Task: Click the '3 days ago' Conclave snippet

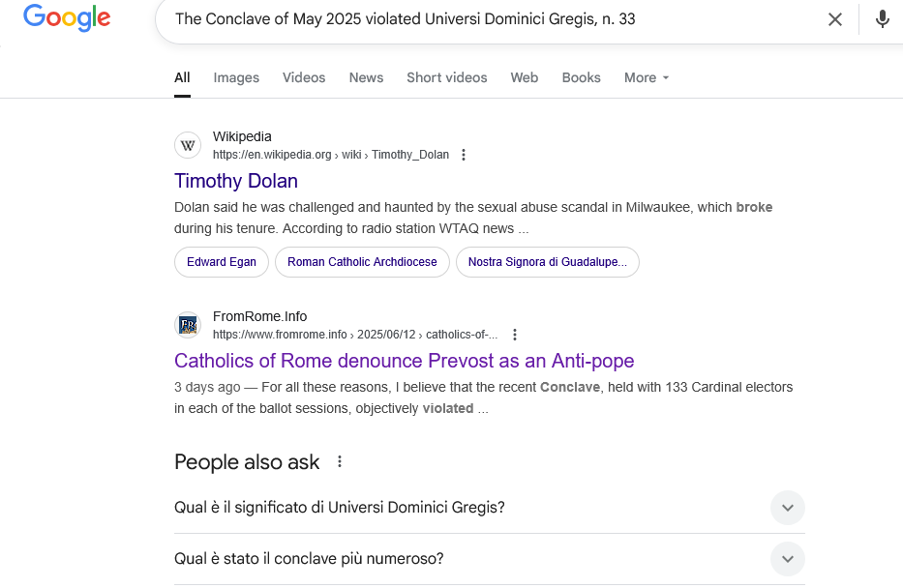Action: click(x=484, y=397)
